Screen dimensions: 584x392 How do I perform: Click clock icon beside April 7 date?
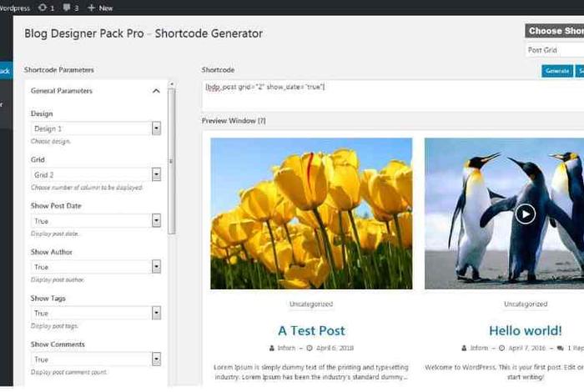[x=501, y=349]
